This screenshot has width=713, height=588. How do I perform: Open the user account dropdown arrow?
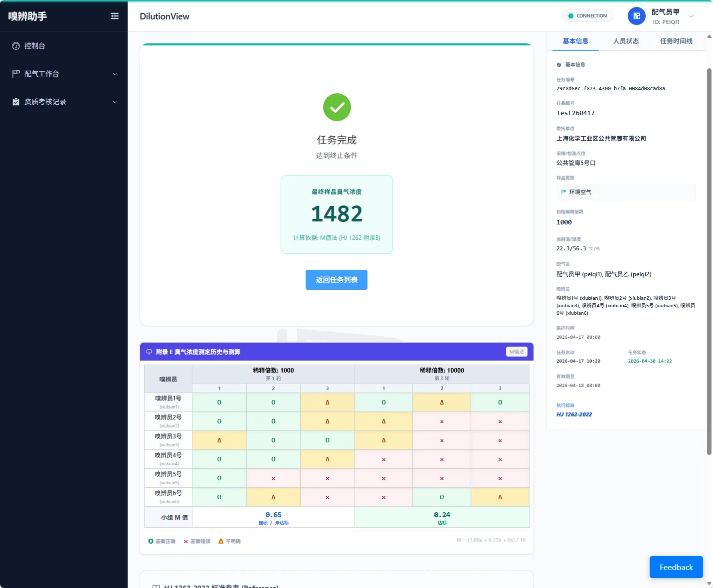point(691,16)
